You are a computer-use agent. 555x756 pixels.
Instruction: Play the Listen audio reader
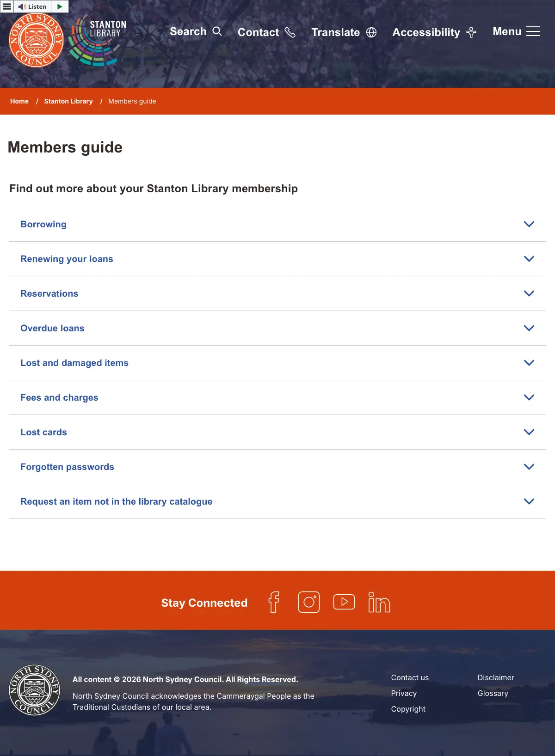point(60,6)
